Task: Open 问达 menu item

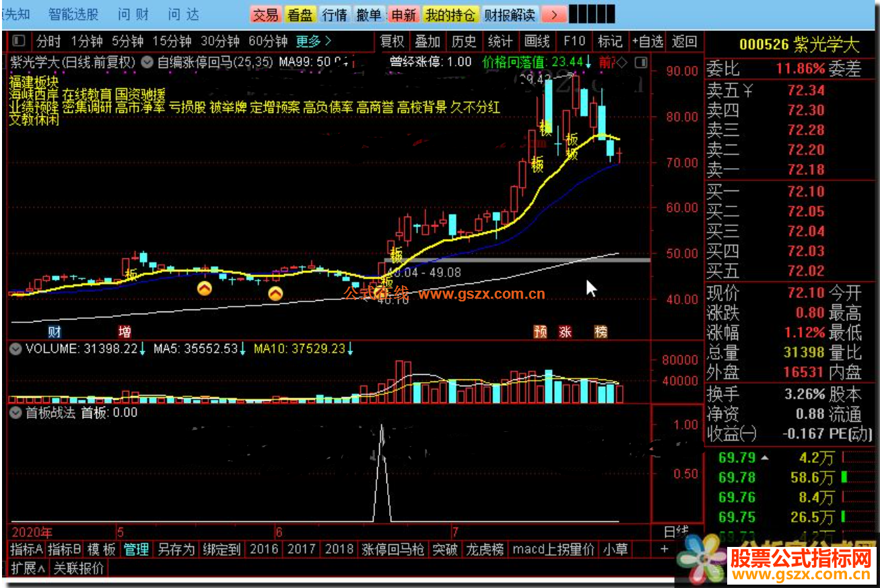Action: point(184,13)
